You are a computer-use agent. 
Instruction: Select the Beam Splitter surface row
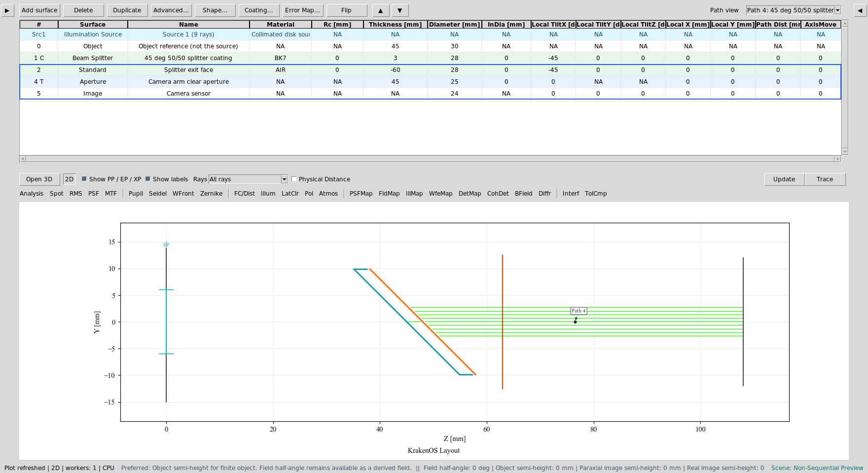coord(430,58)
